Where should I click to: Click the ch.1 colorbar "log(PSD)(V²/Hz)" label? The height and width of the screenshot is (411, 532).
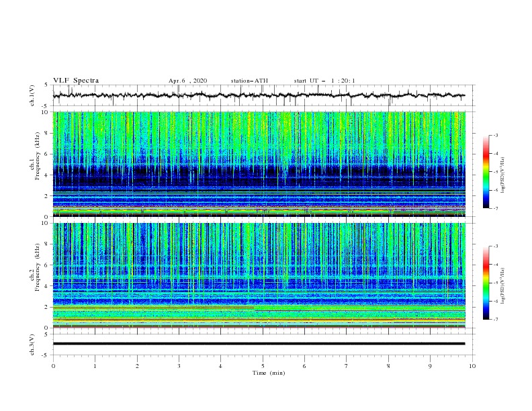pos(502,175)
